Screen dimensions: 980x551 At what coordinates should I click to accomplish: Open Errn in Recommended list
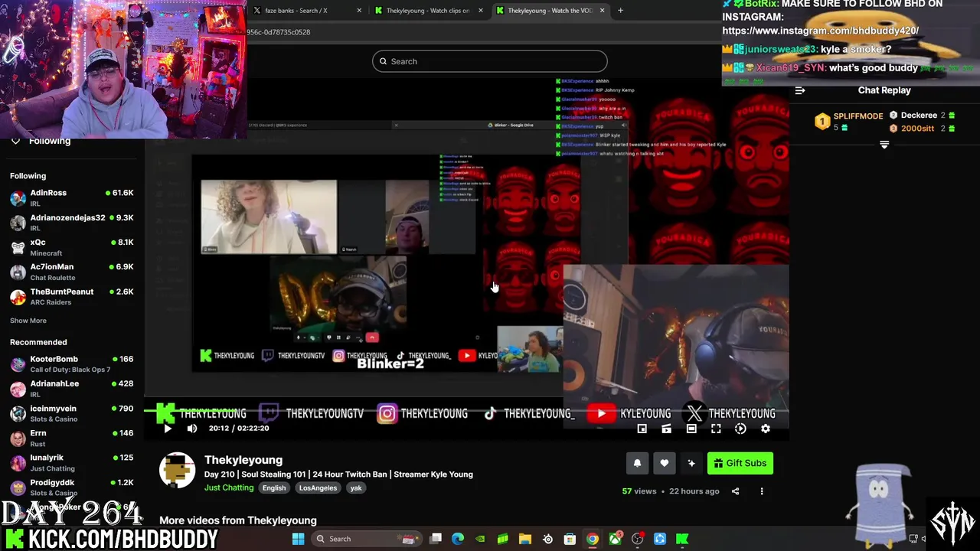72,438
